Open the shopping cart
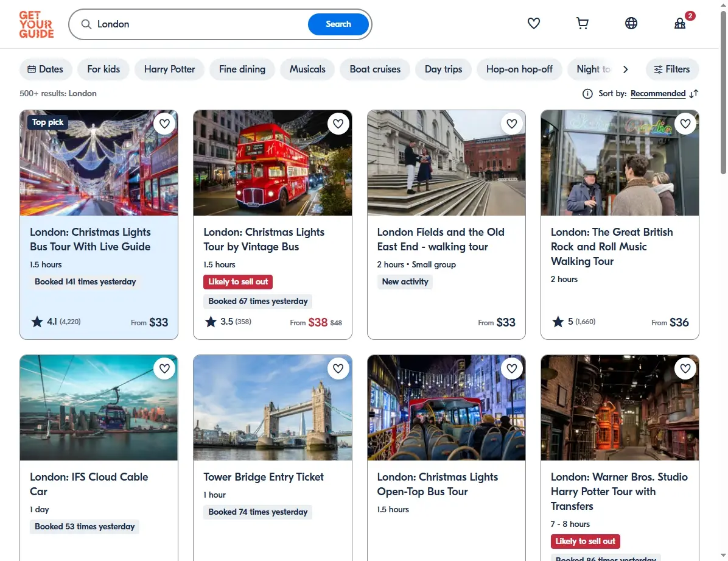Image resolution: width=728 pixels, height=561 pixels. click(582, 23)
